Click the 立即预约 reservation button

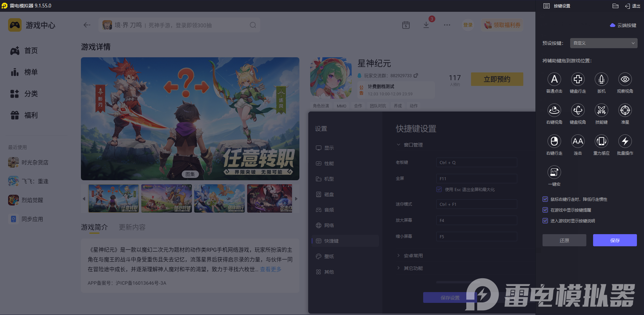pyautogui.click(x=497, y=79)
